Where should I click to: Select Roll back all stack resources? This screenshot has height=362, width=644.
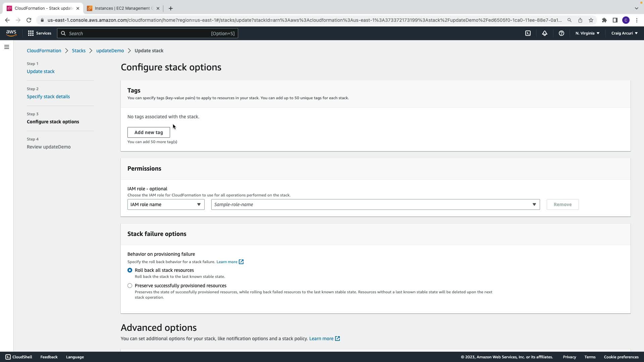[x=130, y=270]
